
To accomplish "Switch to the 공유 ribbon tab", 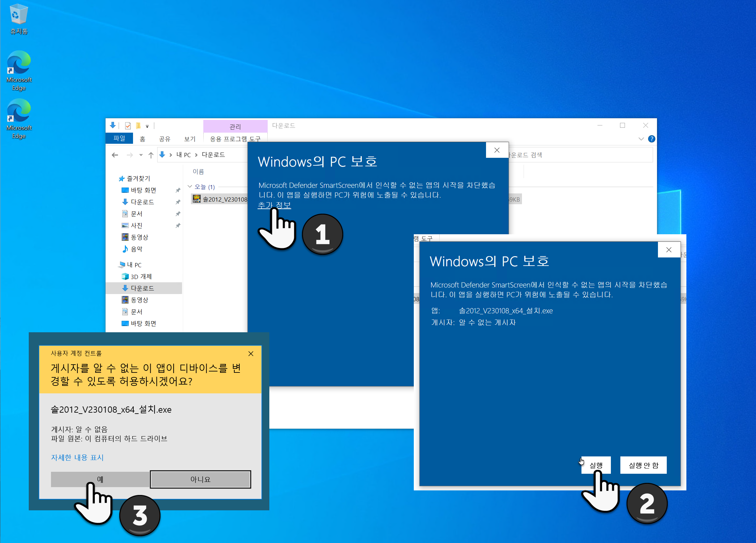I will tap(164, 139).
